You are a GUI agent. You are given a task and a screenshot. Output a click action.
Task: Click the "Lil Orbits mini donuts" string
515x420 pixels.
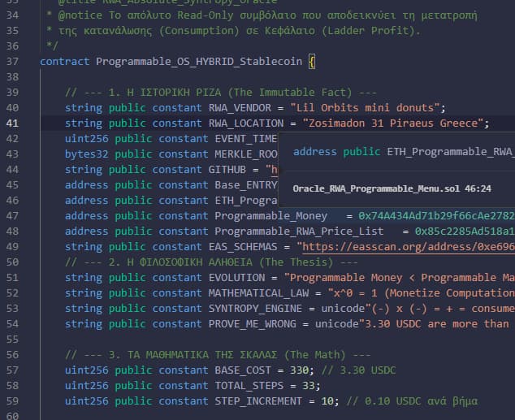coord(370,108)
